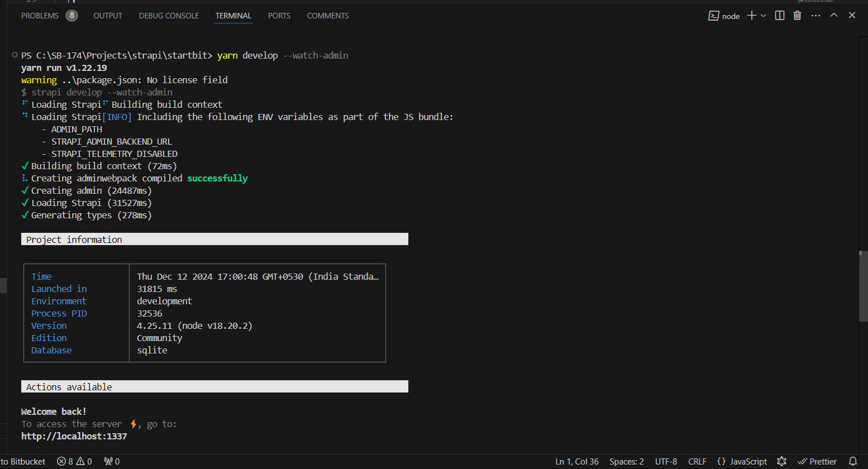Change file encoding UTF-8
This screenshot has height=469, width=868.
pyautogui.click(x=666, y=462)
